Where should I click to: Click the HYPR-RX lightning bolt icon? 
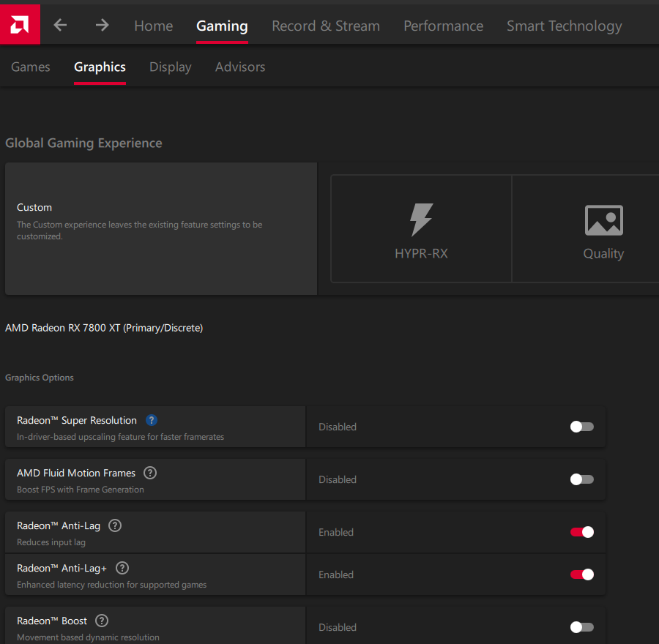[x=421, y=220]
